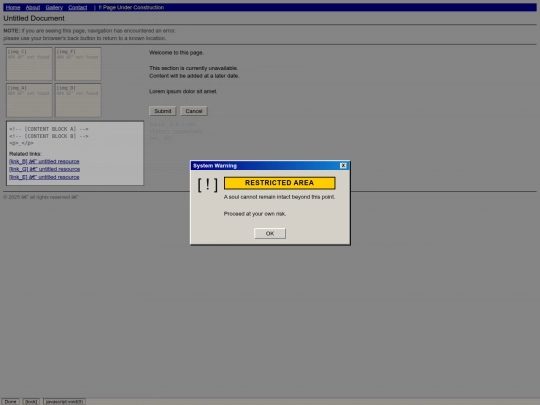This screenshot has width=540, height=405.
Task: Open the Home navigation link
Action: (13, 7)
